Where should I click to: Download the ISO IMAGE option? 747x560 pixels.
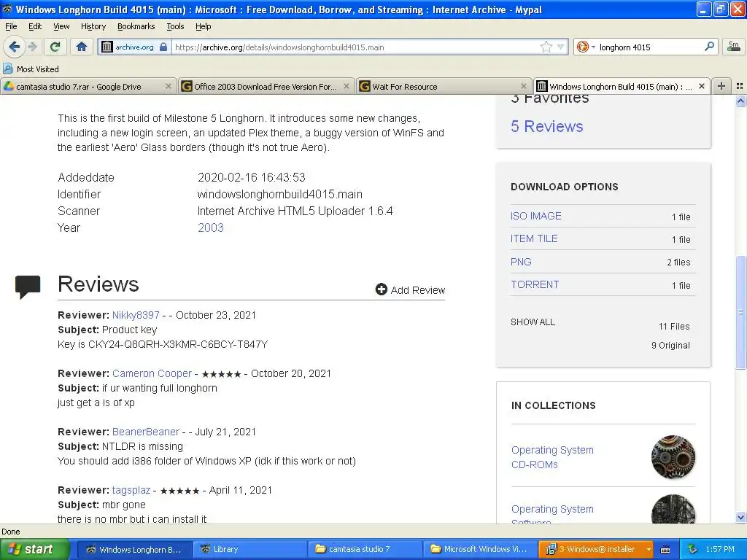pos(536,216)
